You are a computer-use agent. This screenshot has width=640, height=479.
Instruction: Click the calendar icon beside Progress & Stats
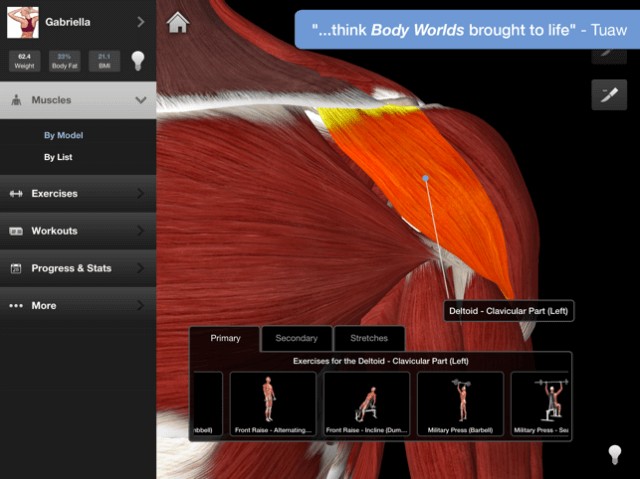point(16,269)
